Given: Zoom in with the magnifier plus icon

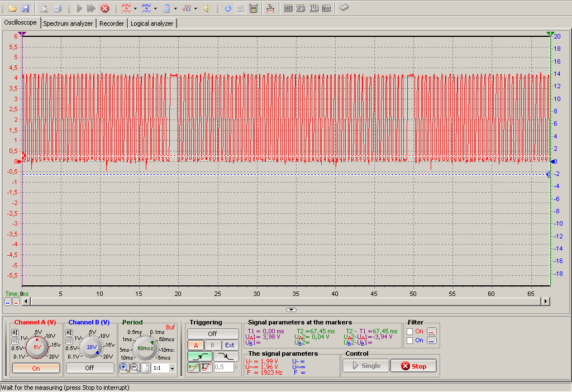Looking at the screenshot, I should [x=123, y=368].
